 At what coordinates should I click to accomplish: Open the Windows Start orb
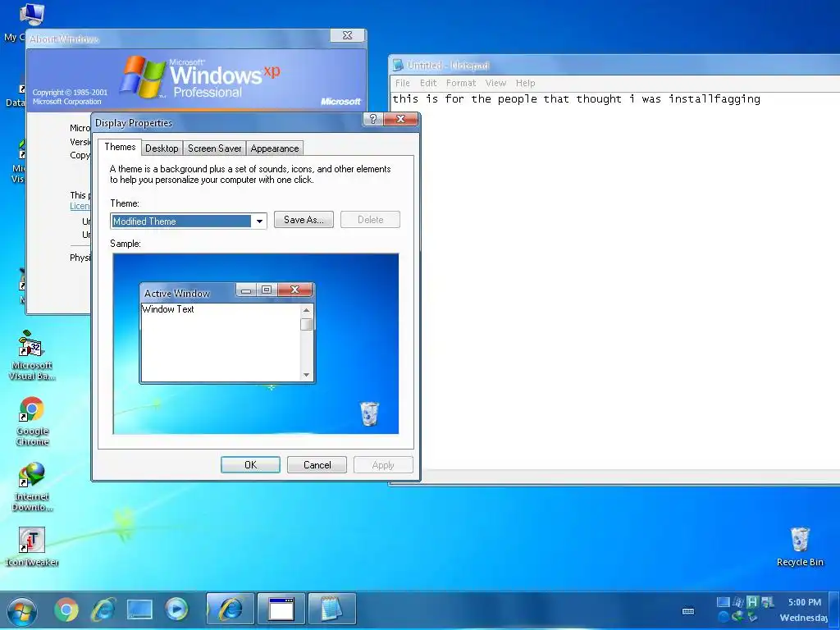[x=22, y=610]
